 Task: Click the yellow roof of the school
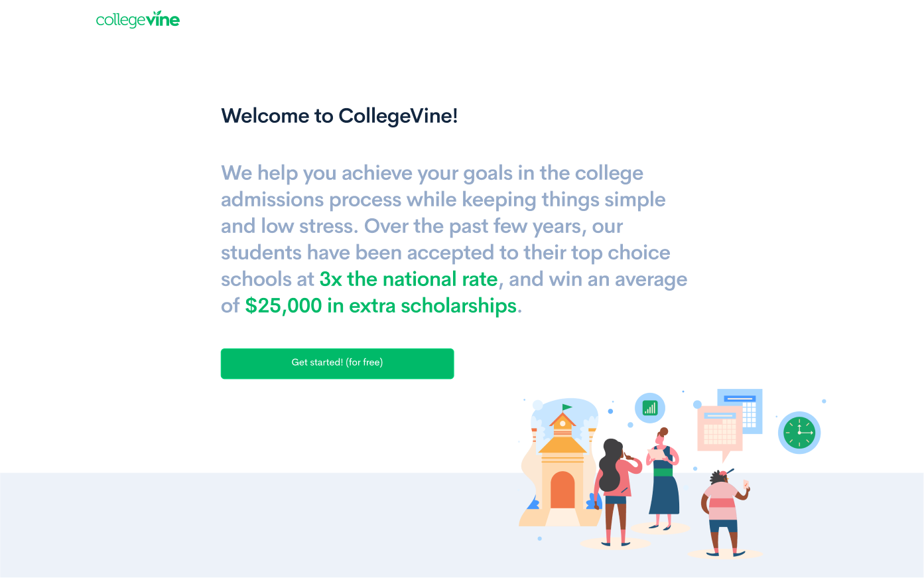click(562, 445)
